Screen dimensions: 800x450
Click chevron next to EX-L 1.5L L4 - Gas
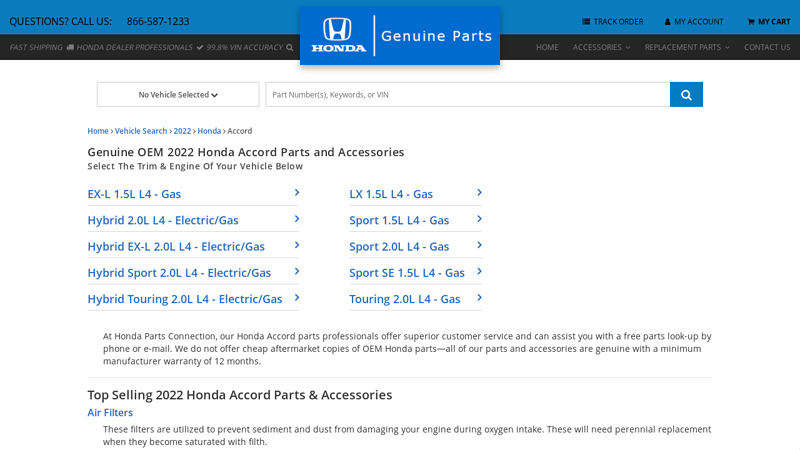(x=297, y=192)
